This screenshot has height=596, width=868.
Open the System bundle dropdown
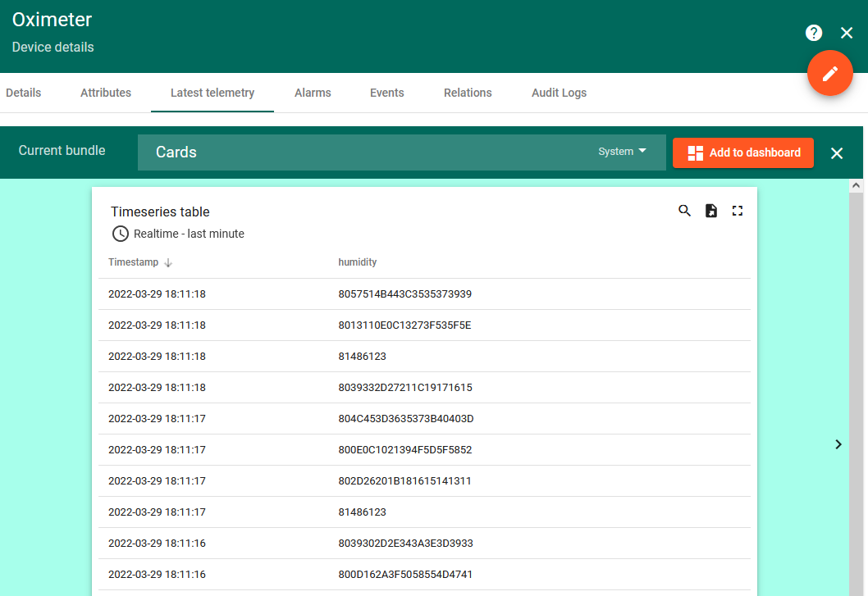coord(621,151)
